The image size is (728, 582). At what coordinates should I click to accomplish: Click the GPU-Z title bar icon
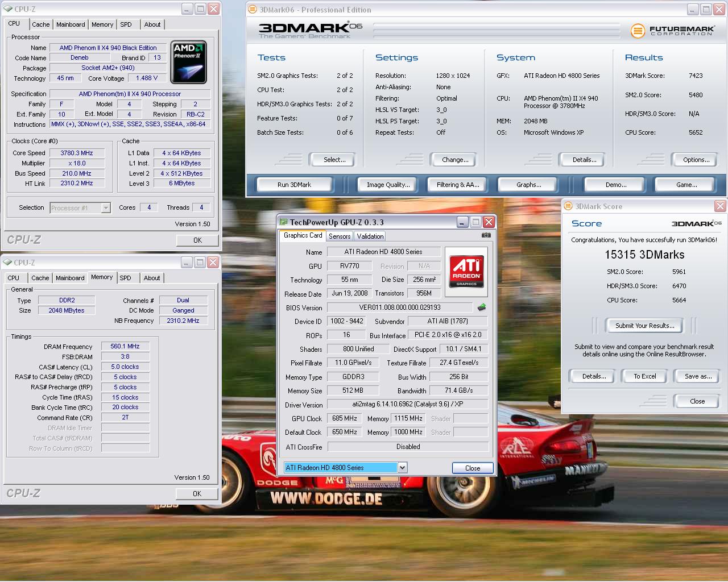pos(284,222)
